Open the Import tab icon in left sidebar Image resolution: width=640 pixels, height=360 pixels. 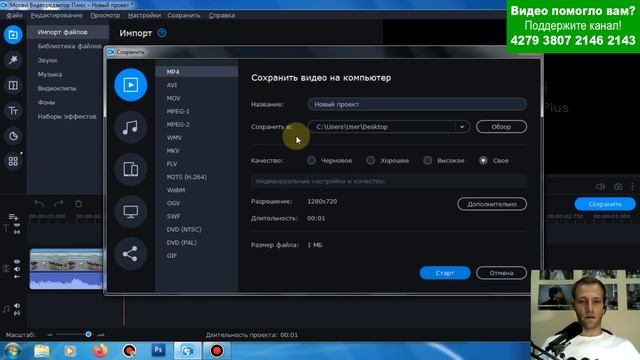pos(13,35)
